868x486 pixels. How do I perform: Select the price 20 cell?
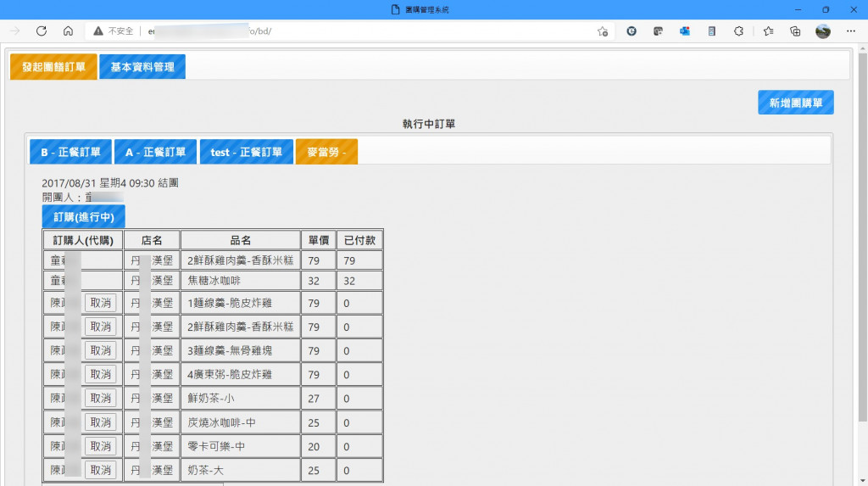[319, 446]
